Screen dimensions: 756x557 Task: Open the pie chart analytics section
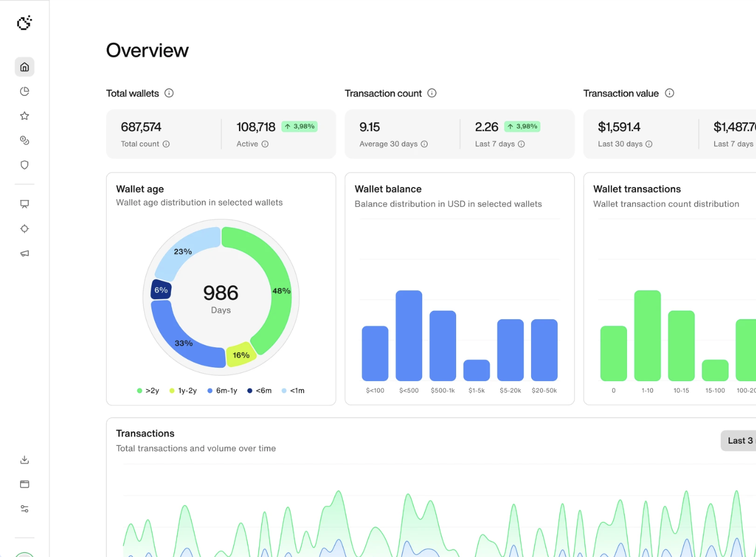click(x=24, y=91)
